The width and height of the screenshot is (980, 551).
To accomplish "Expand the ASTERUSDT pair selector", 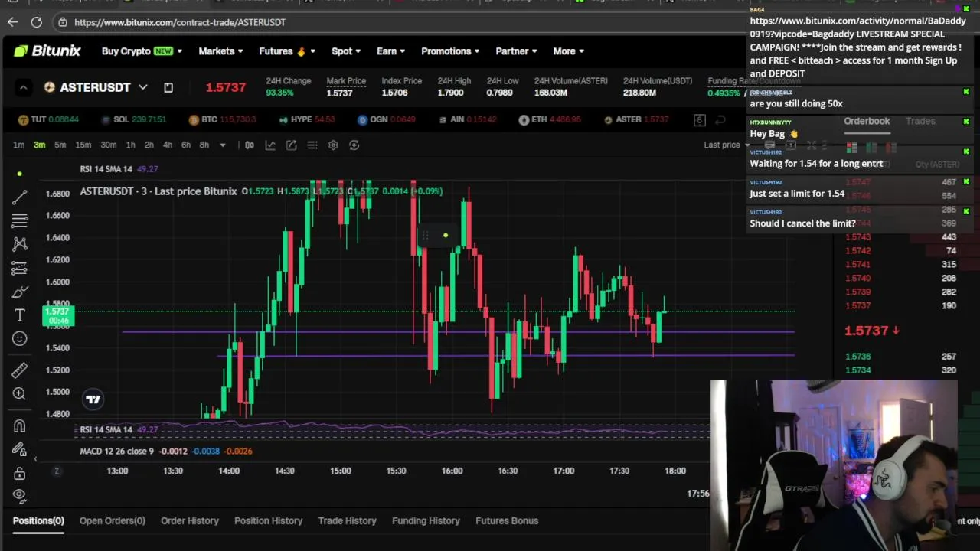I will pos(142,87).
